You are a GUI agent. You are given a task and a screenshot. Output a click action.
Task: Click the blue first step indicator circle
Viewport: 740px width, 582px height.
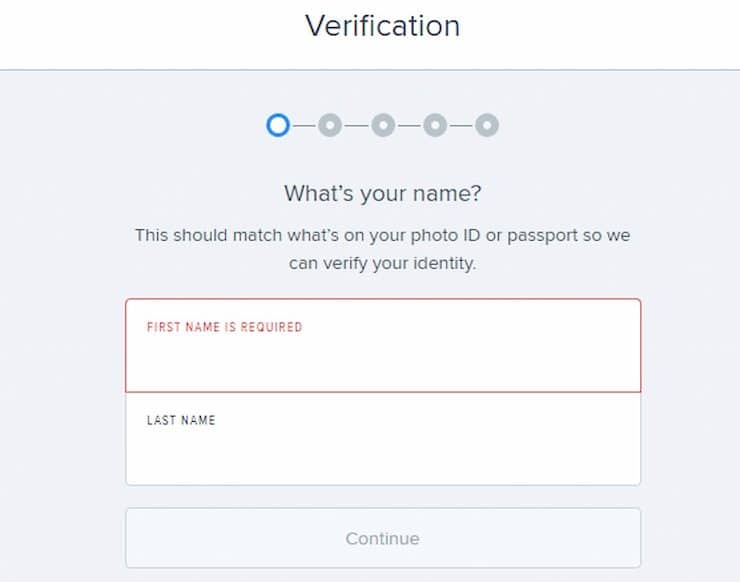[x=278, y=125]
